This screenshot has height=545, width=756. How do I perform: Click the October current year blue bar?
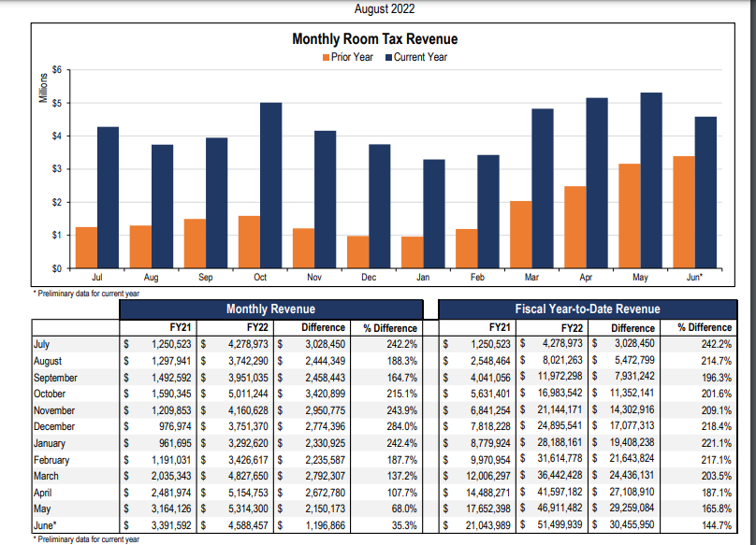(x=271, y=185)
